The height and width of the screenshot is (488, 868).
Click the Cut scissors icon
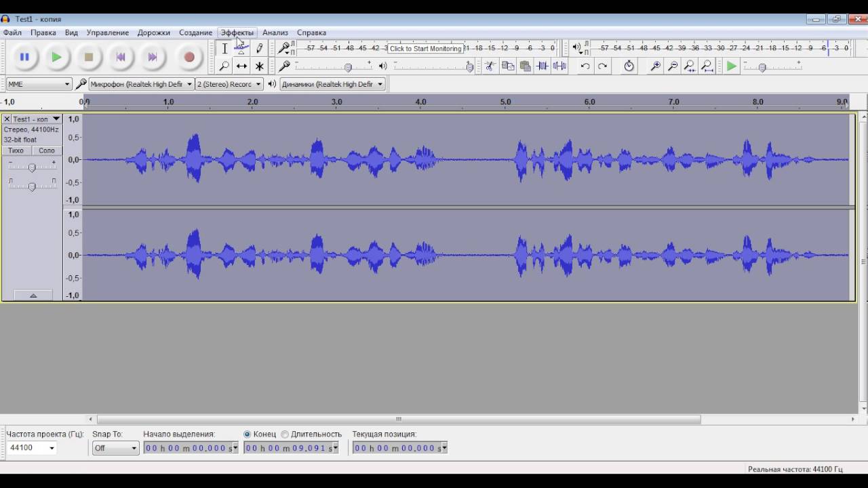[x=490, y=66]
